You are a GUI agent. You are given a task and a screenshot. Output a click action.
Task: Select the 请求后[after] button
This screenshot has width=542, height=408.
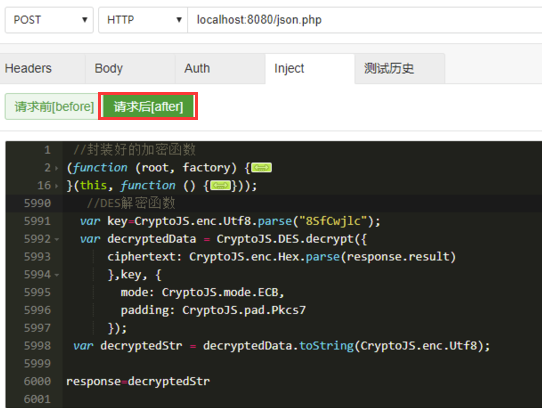click(148, 106)
